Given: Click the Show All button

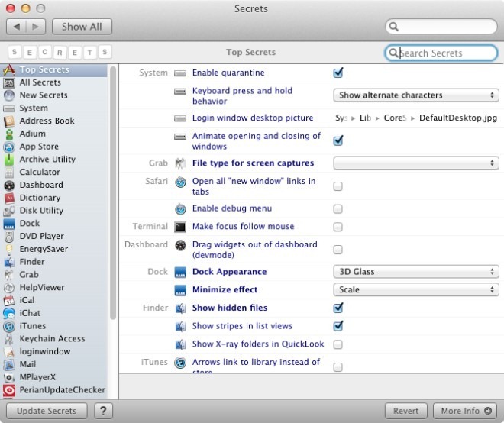Looking at the screenshot, I should point(82,27).
